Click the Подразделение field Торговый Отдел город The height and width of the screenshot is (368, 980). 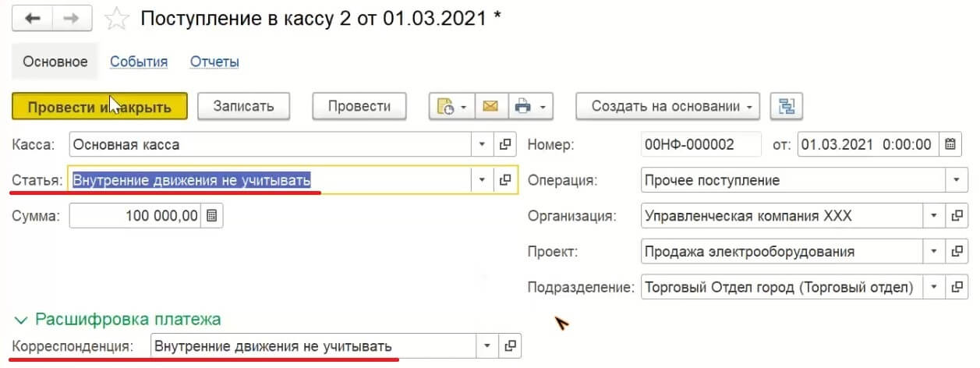tap(781, 287)
